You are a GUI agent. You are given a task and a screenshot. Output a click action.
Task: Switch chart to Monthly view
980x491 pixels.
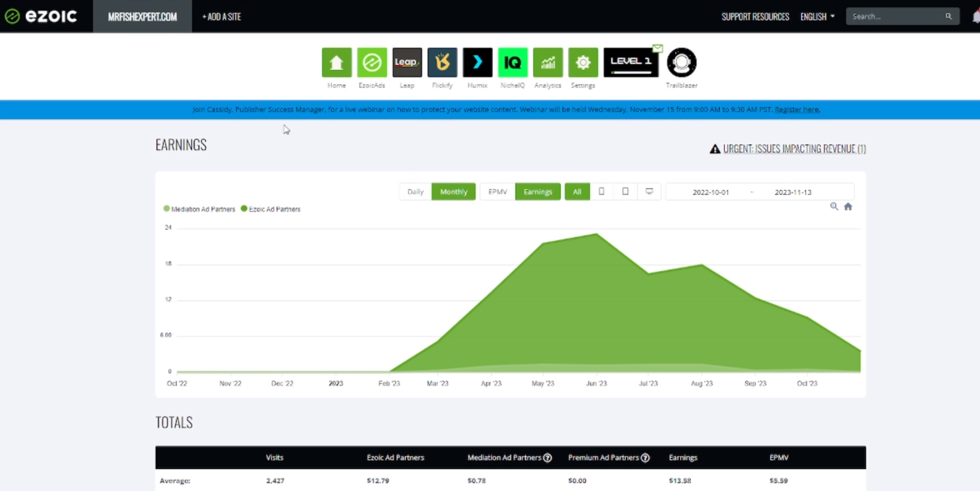(x=454, y=192)
